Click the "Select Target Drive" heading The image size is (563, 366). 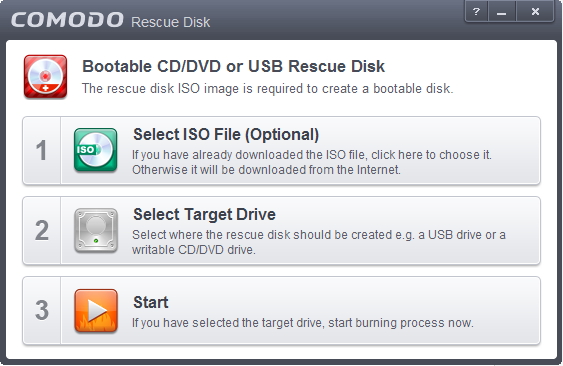[204, 214]
